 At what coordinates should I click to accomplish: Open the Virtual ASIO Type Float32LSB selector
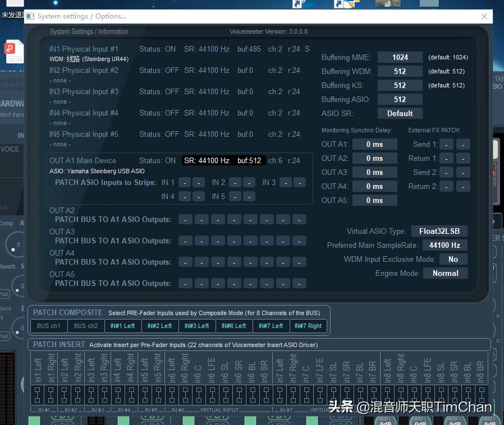click(439, 231)
